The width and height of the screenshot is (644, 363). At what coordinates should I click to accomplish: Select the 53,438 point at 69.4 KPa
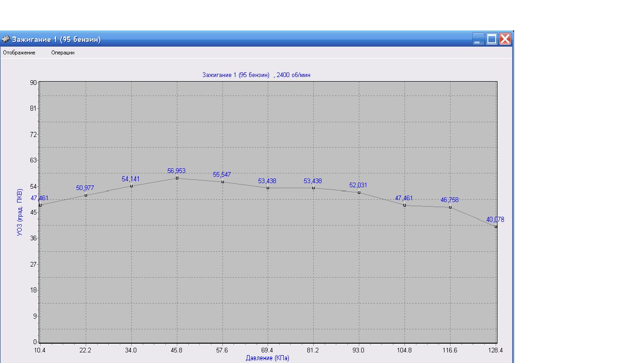(x=268, y=188)
